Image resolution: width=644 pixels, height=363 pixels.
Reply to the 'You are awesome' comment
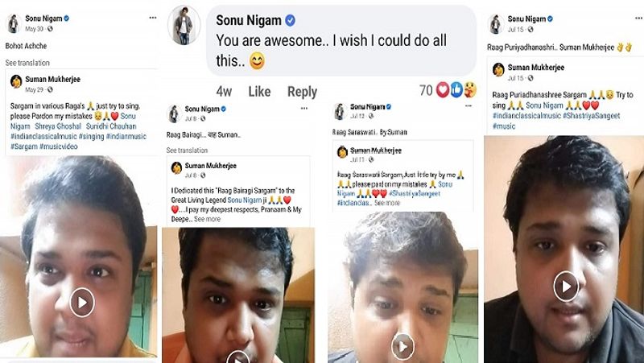tap(302, 92)
